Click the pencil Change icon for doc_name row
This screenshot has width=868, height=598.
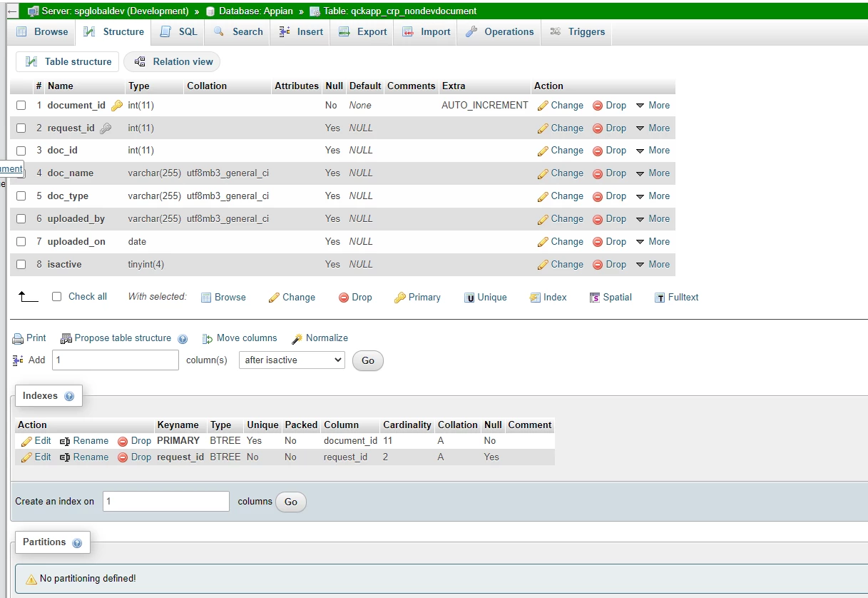click(x=543, y=173)
